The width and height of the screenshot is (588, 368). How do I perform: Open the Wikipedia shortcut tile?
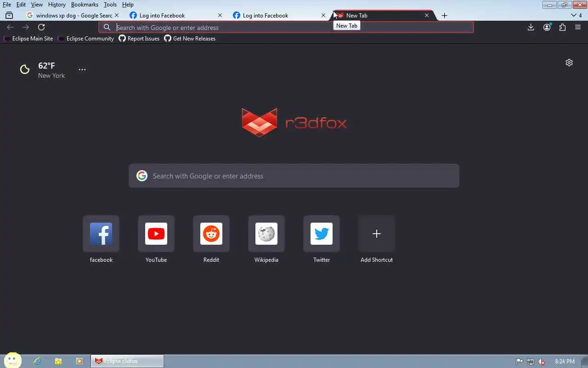(266, 234)
